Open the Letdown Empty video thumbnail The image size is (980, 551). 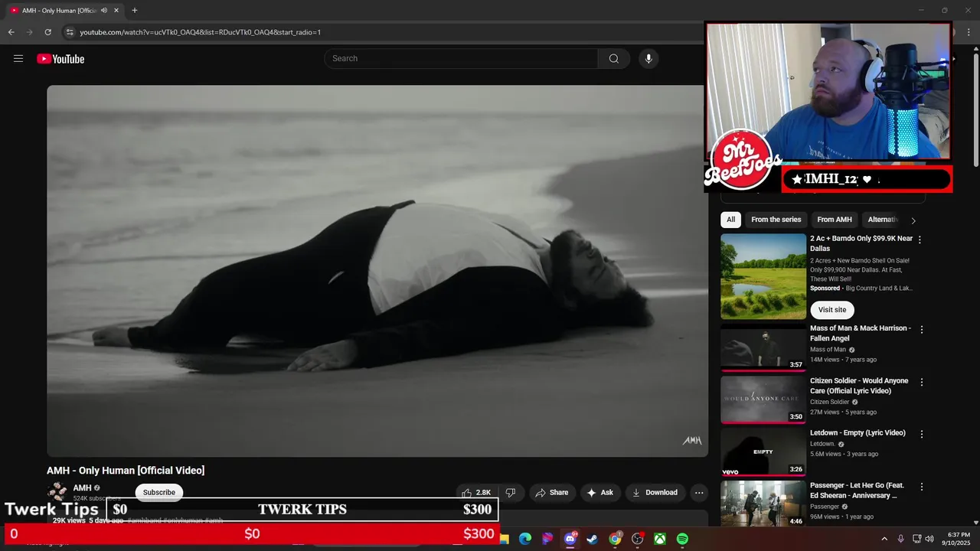click(763, 452)
